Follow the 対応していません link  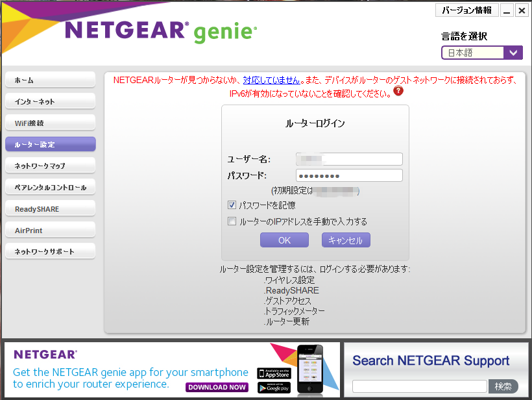[272, 80]
